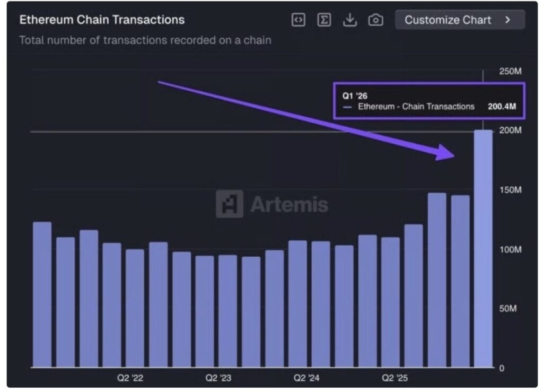This screenshot has height=392, width=543.
Task: Click the sigma summation icon
Action: [324, 20]
